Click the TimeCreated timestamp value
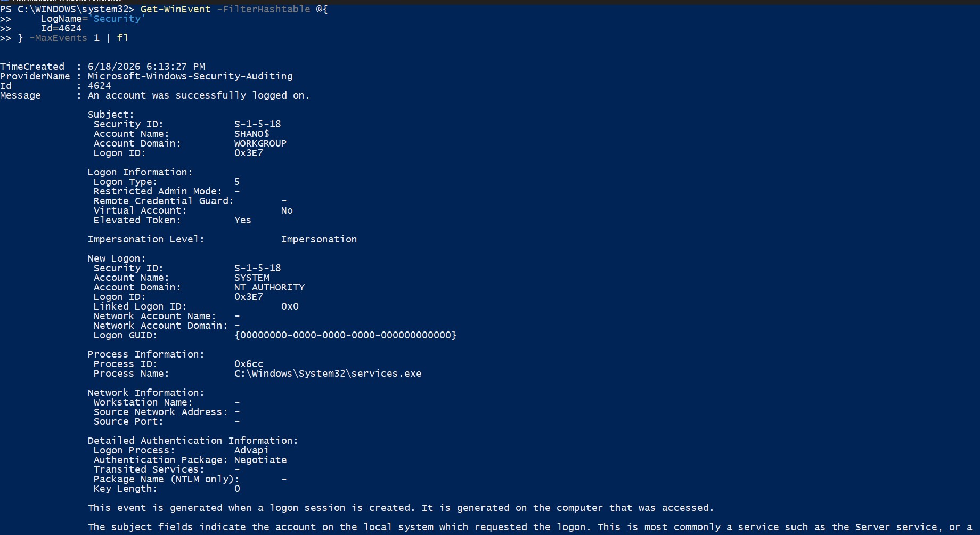The image size is (980, 535). pyautogui.click(x=146, y=67)
